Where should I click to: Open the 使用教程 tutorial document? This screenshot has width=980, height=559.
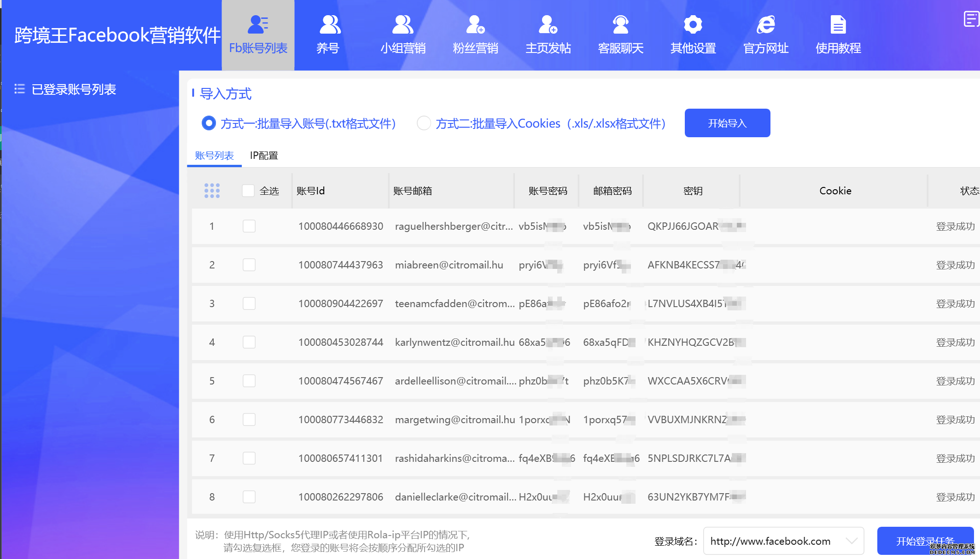(838, 35)
